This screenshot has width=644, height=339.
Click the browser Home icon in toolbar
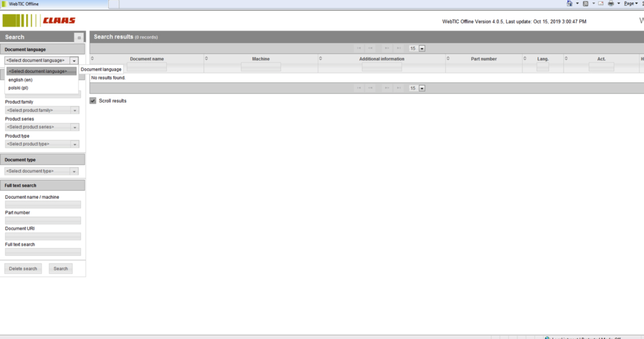570,3
